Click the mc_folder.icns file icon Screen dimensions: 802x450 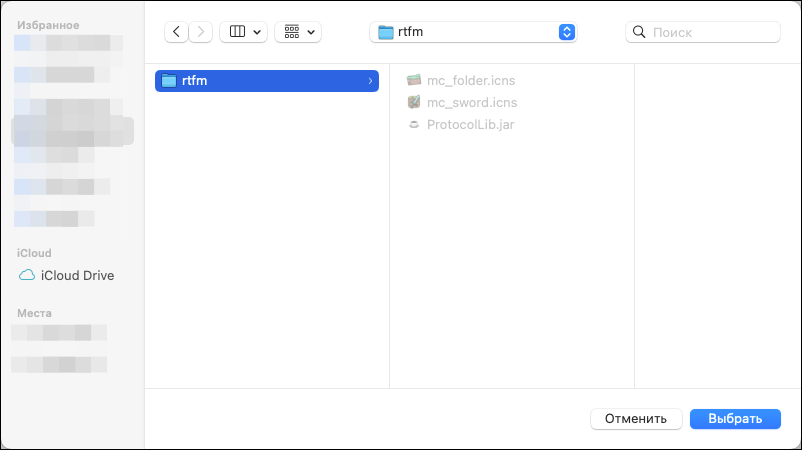(414, 80)
